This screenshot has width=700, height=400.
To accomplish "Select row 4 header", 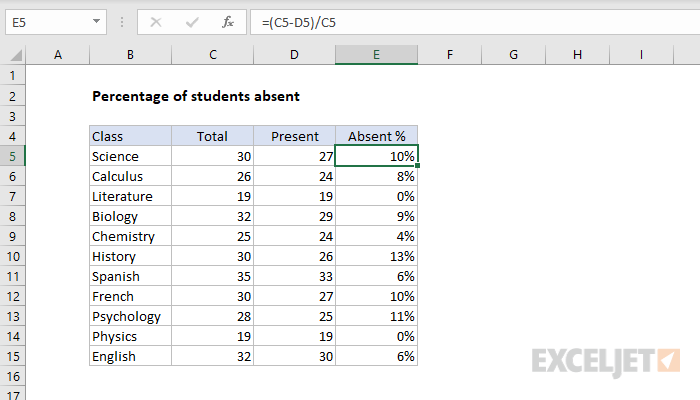I will point(12,136).
